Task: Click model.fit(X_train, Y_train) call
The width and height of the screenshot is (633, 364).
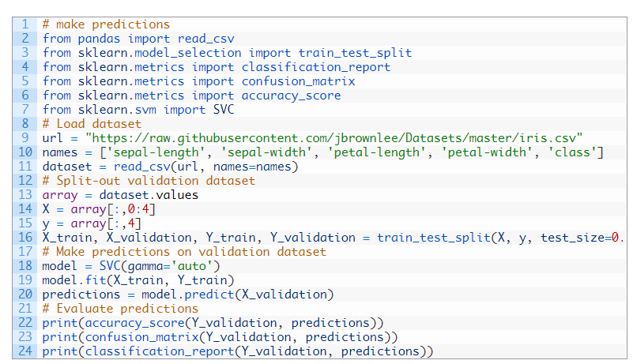Action: coord(138,280)
